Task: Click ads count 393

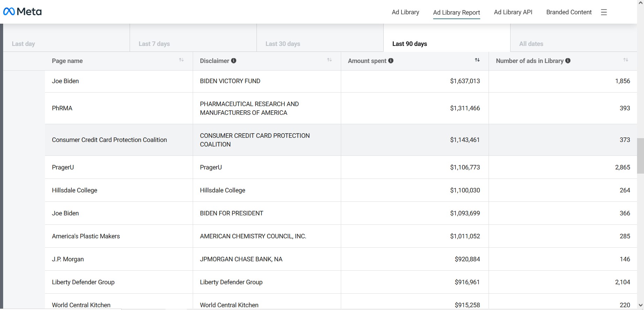Action: [625, 108]
